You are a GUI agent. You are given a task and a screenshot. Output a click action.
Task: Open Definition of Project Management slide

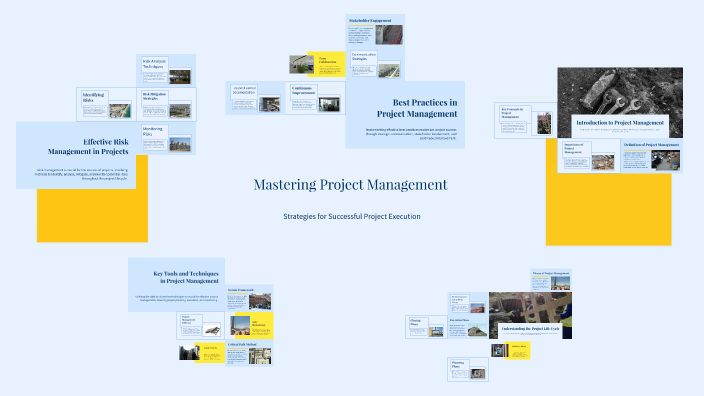click(651, 156)
